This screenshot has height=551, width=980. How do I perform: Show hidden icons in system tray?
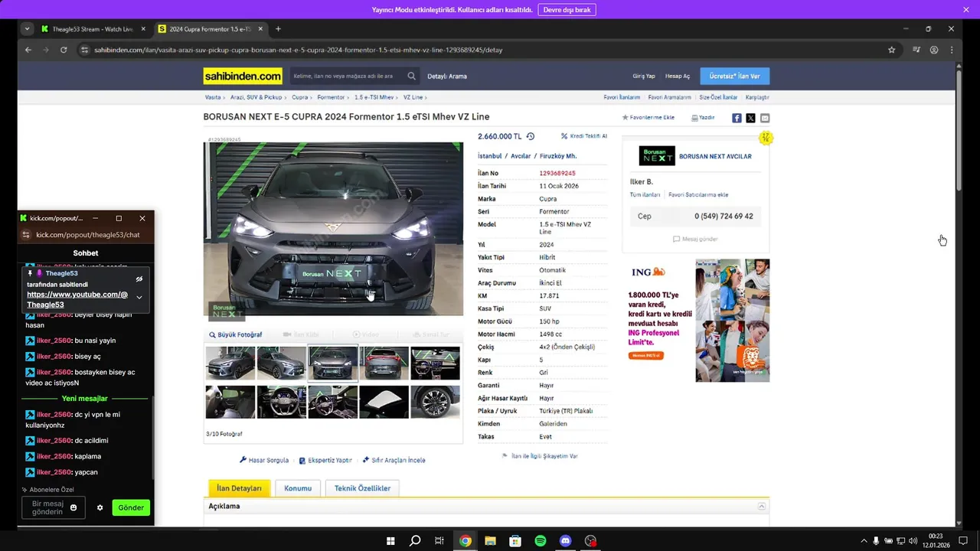[x=864, y=541]
